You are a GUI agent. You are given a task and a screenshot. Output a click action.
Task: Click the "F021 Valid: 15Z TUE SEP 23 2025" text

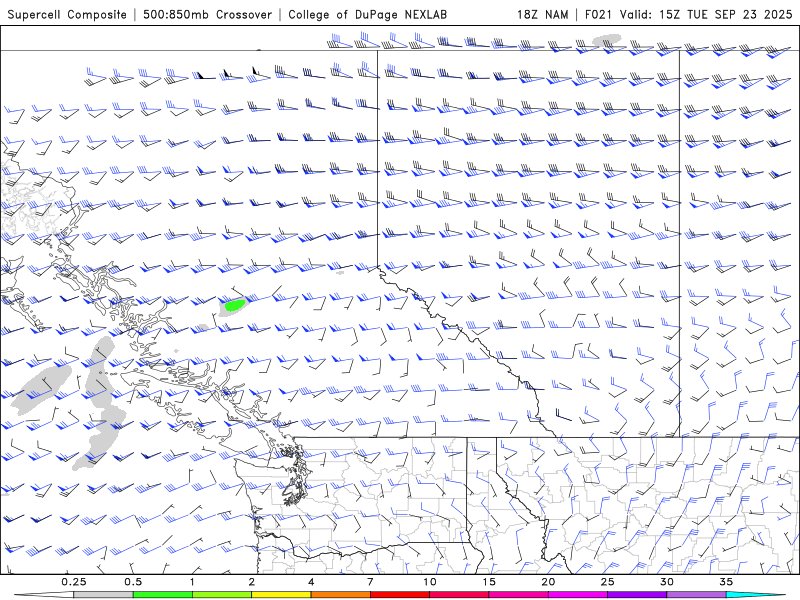(688, 14)
